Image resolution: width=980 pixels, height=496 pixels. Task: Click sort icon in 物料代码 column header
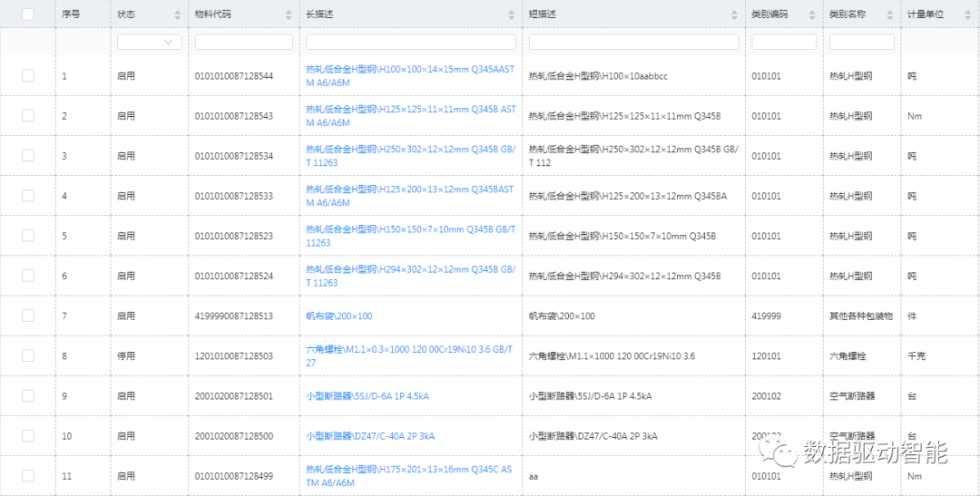pos(289,15)
